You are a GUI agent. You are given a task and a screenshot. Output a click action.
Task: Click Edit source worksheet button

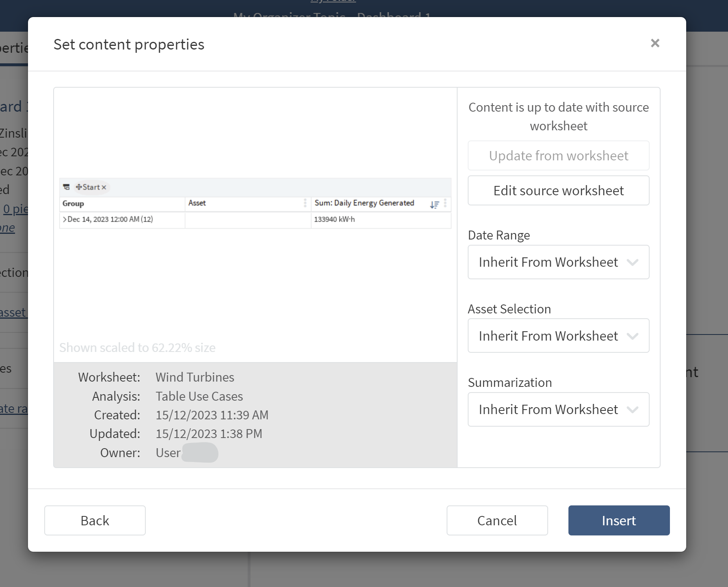pyautogui.click(x=558, y=191)
